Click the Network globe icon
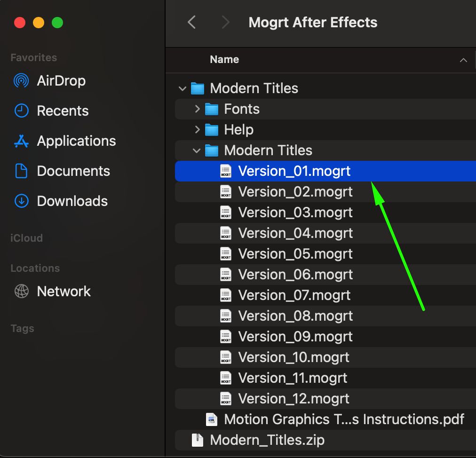Viewport: 476px width, 458px height. coord(21,292)
